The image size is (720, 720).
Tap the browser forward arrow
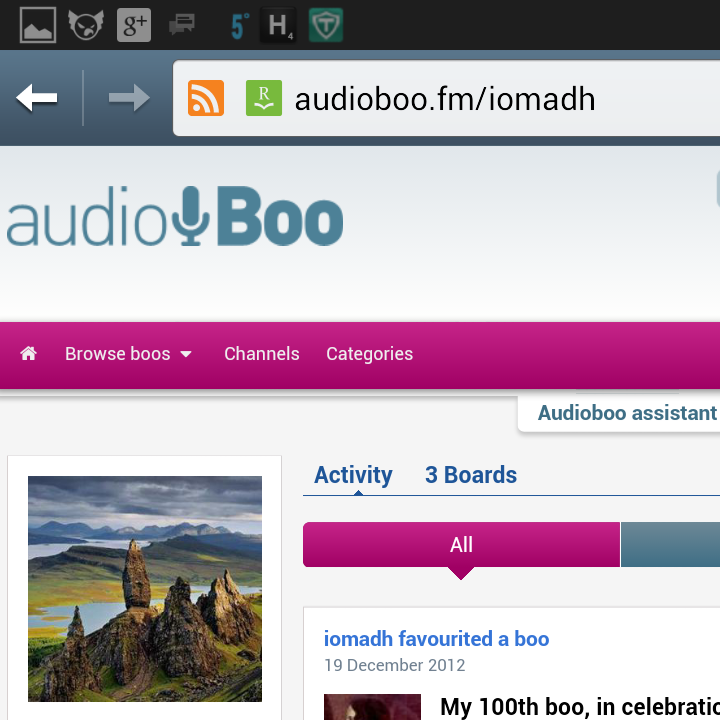click(x=129, y=98)
